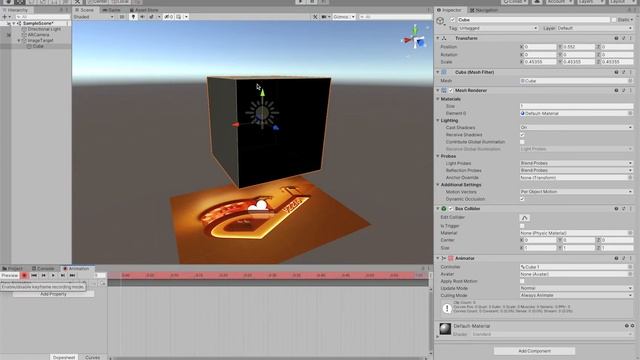Image resolution: width=640 pixels, height=360 pixels.
Task: Toggle scene audio icon
Action: pos(142,17)
